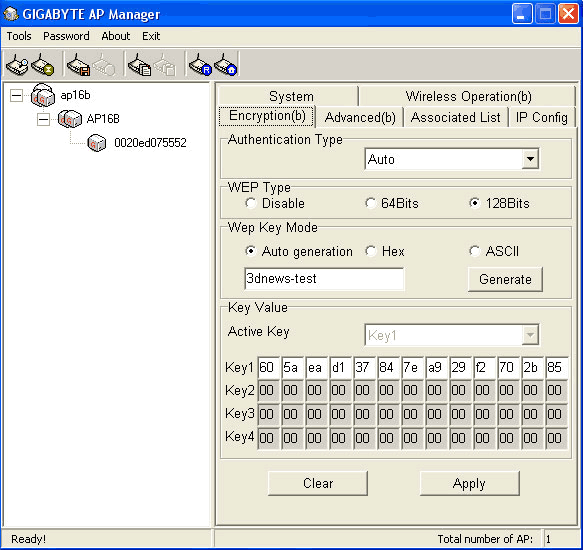Click Key1 byte field 5a
The image size is (583, 550).
click(292, 368)
